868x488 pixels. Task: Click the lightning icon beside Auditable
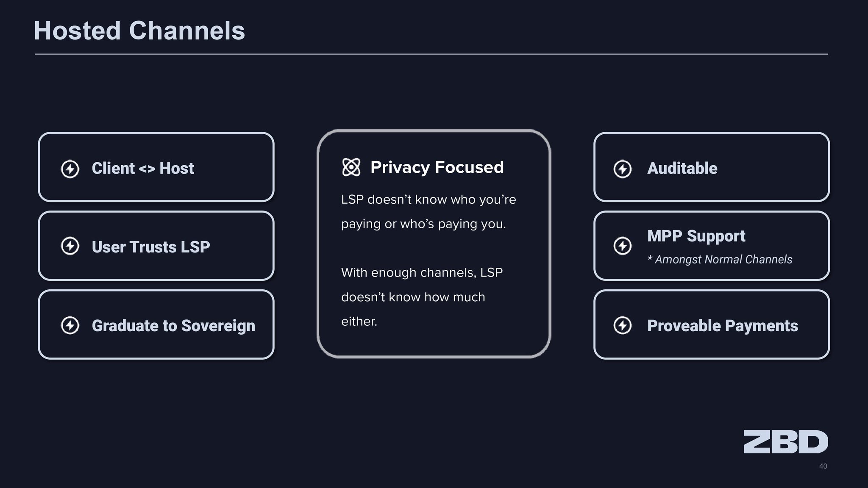[x=623, y=169]
